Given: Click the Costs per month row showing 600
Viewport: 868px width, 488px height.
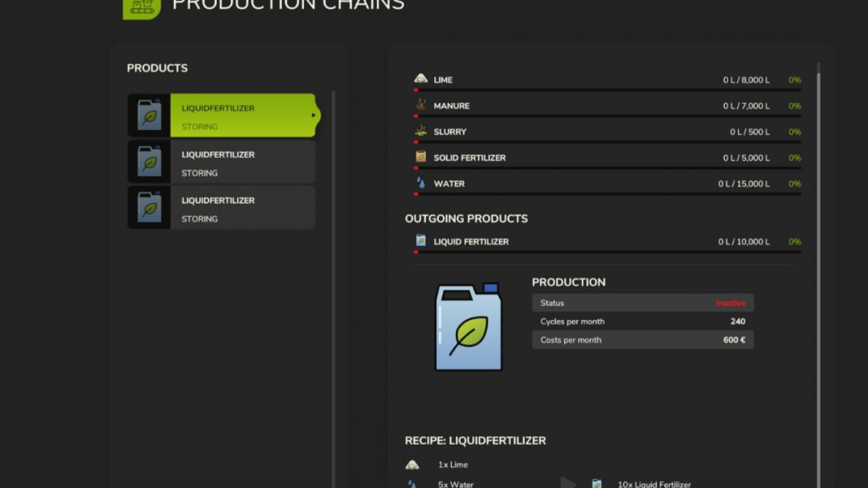Looking at the screenshot, I should [642, 339].
